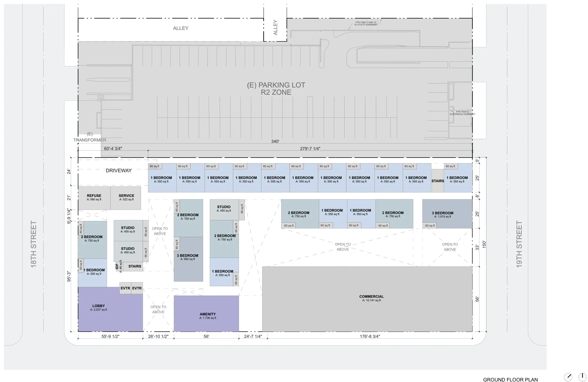The width and height of the screenshot is (588, 382).
Task: Click the tilted north arrow compass icon
Action: click(x=568, y=377)
